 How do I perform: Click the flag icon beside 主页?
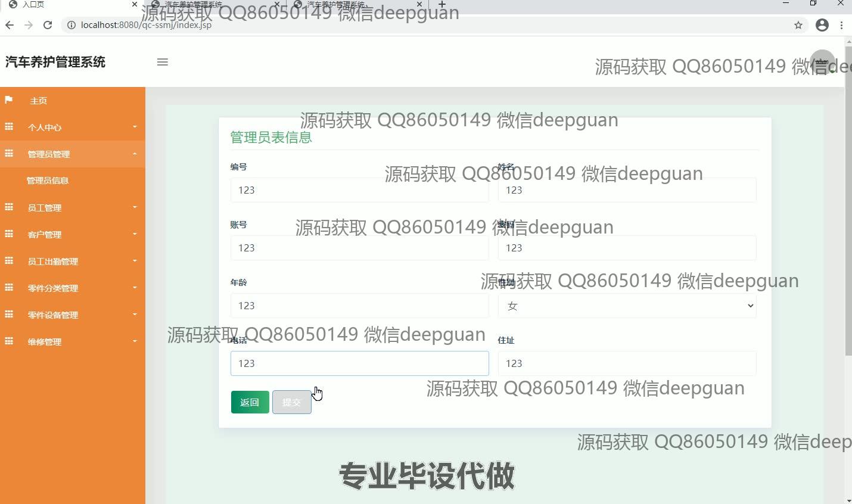(x=9, y=100)
